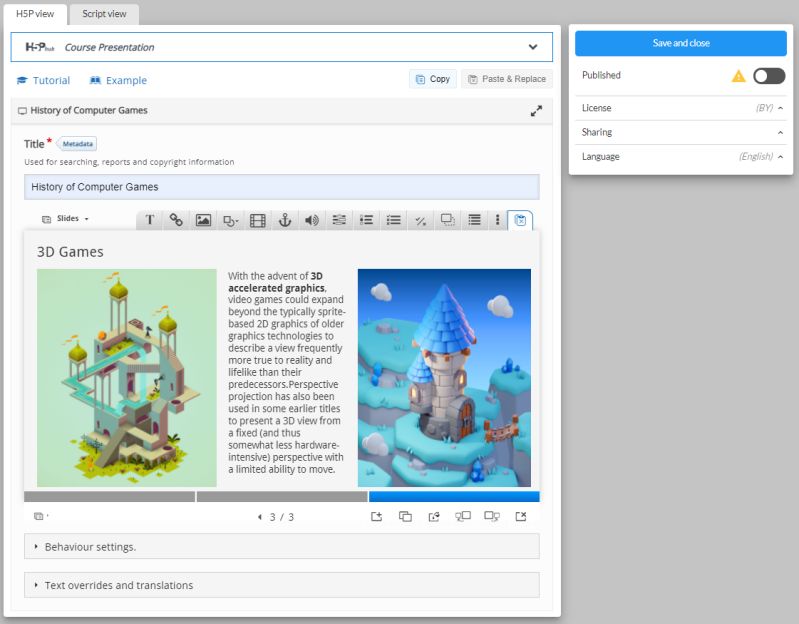This screenshot has height=624, width=799.
Task: Clone the current slide
Action: (405, 517)
